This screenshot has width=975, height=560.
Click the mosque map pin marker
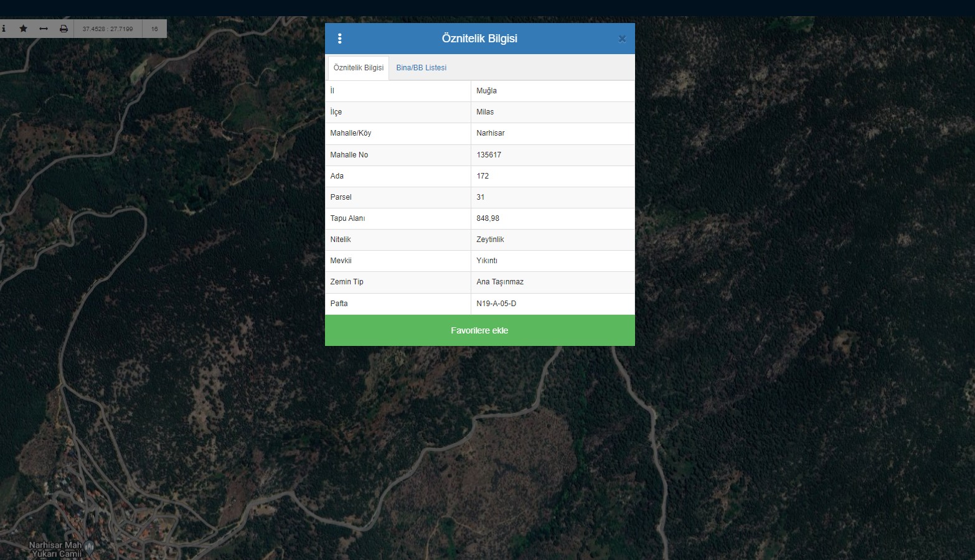point(89,548)
